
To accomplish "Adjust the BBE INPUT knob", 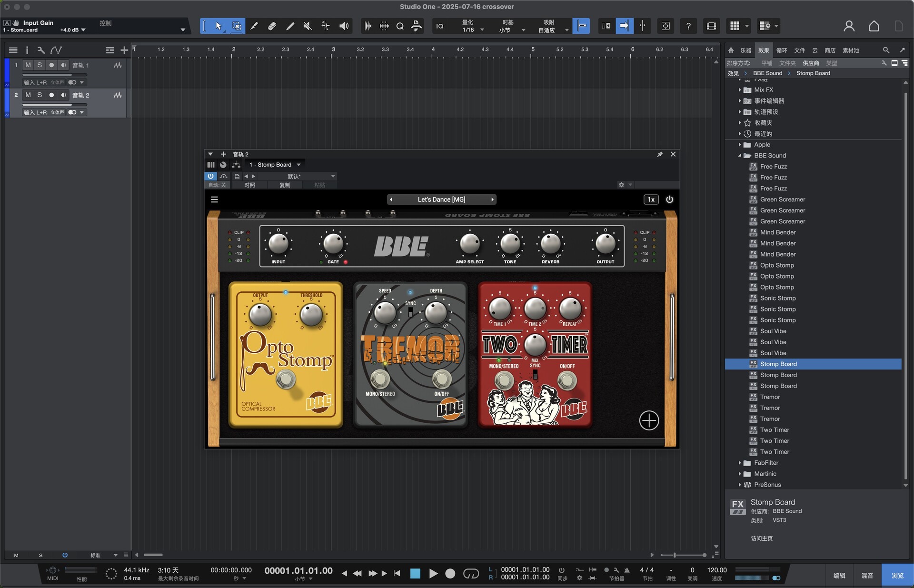I will pos(278,244).
